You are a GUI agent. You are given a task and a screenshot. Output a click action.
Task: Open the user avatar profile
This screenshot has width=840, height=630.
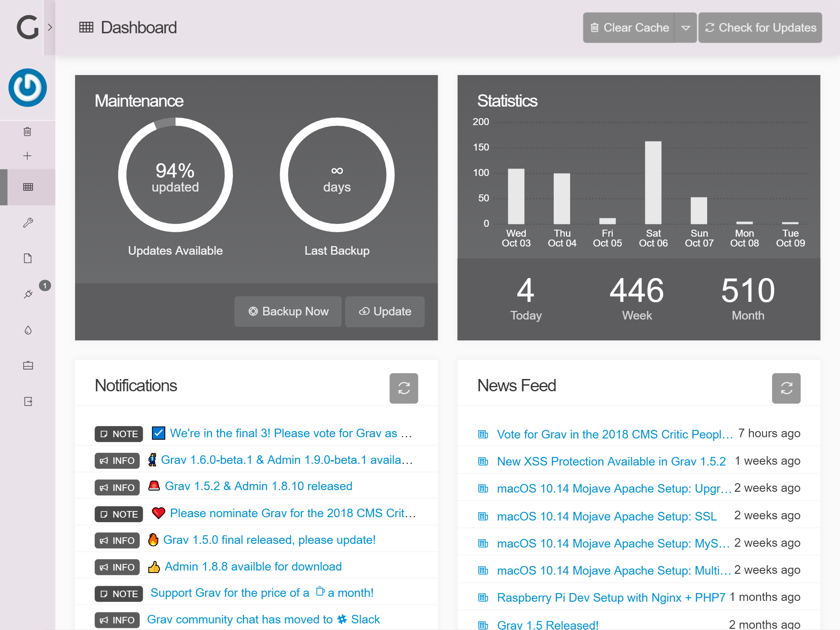(27, 87)
